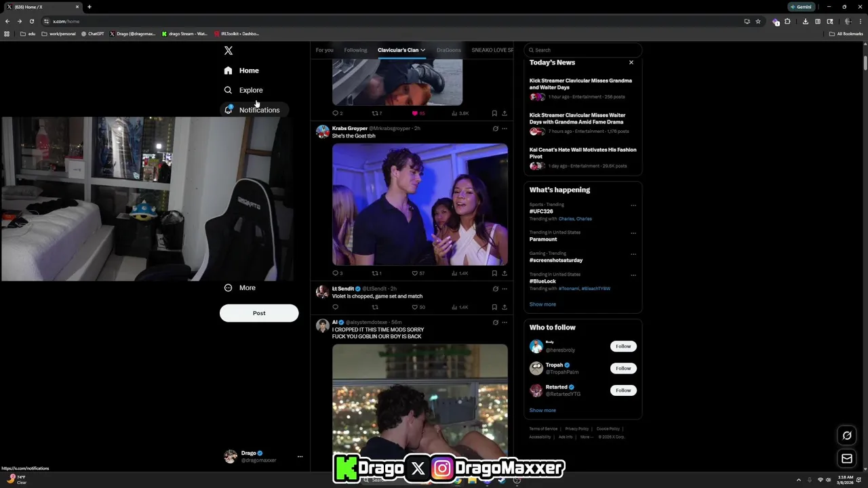This screenshot has width=868, height=488.
Task: Like the Krabs Groyper post
Action: [415, 273]
